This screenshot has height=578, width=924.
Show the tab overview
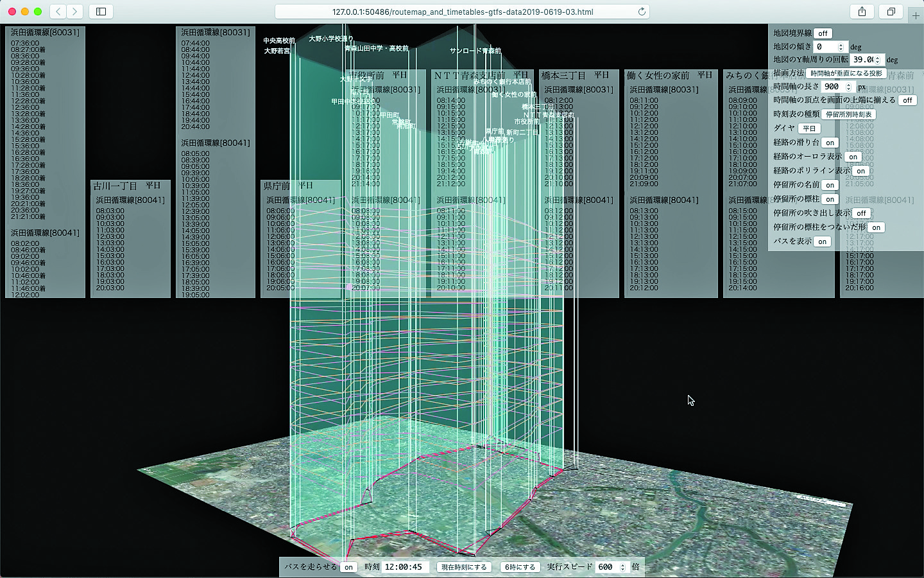click(x=891, y=12)
